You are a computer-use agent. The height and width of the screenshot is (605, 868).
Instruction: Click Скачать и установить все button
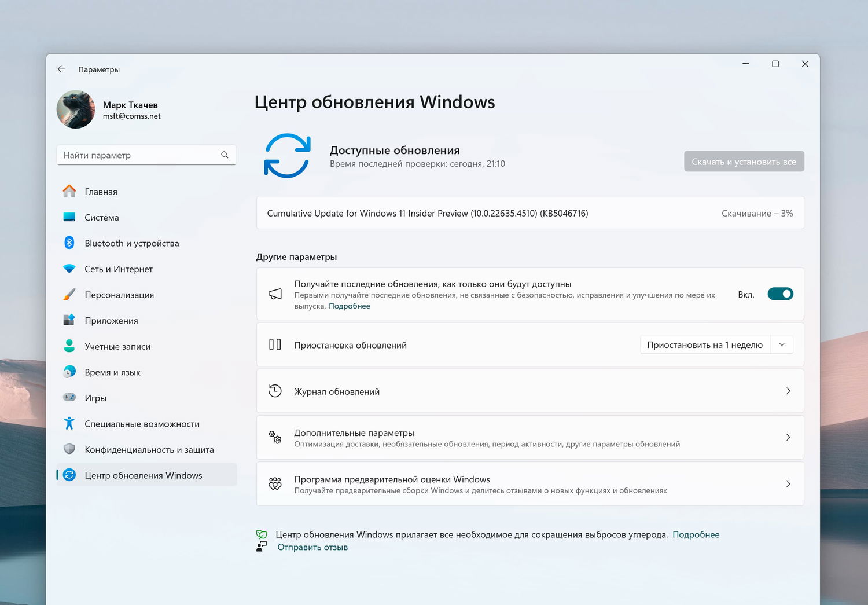(x=744, y=162)
